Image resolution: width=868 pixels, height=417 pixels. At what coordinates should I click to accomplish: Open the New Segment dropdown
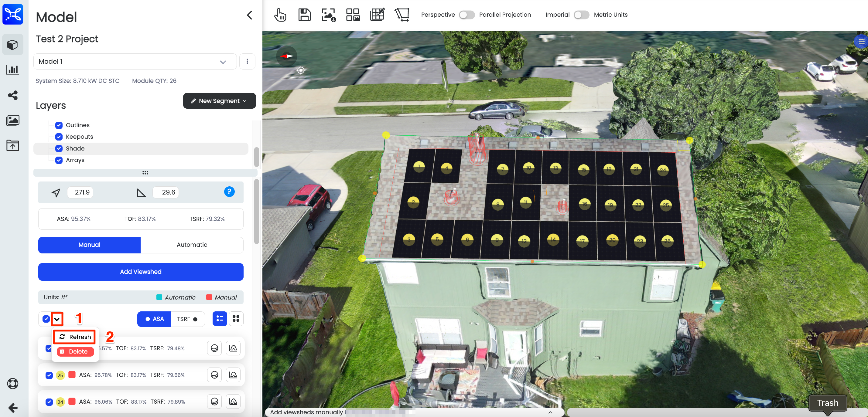point(219,101)
